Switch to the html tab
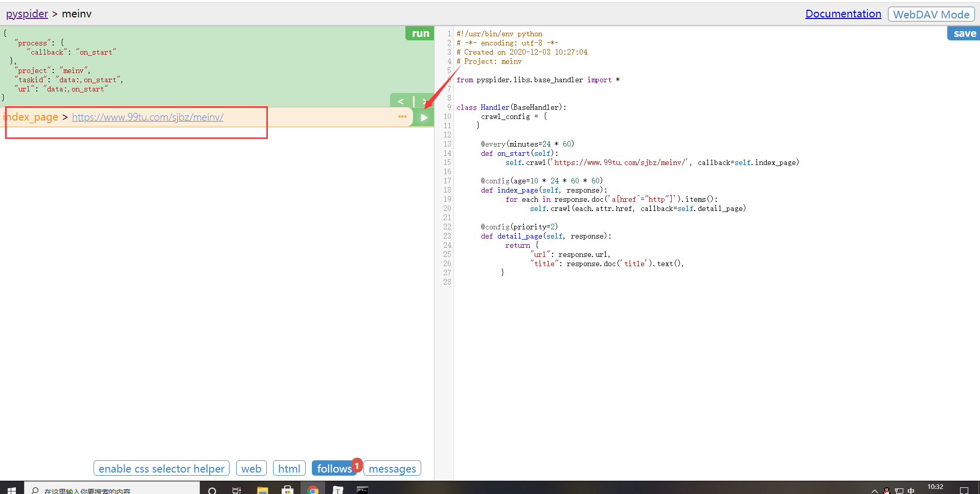The width and height of the screenshot is (980, 494). click(x=289, y=468)
